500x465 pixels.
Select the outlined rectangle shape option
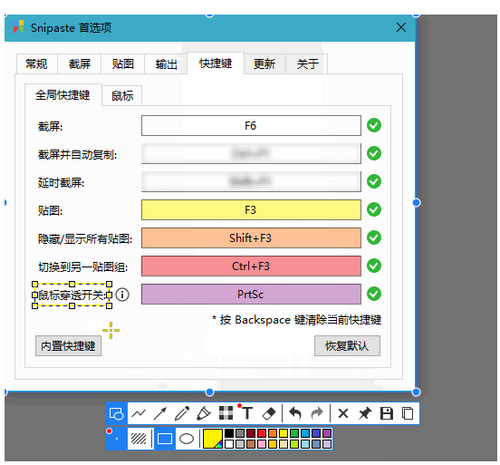[164, 439]
